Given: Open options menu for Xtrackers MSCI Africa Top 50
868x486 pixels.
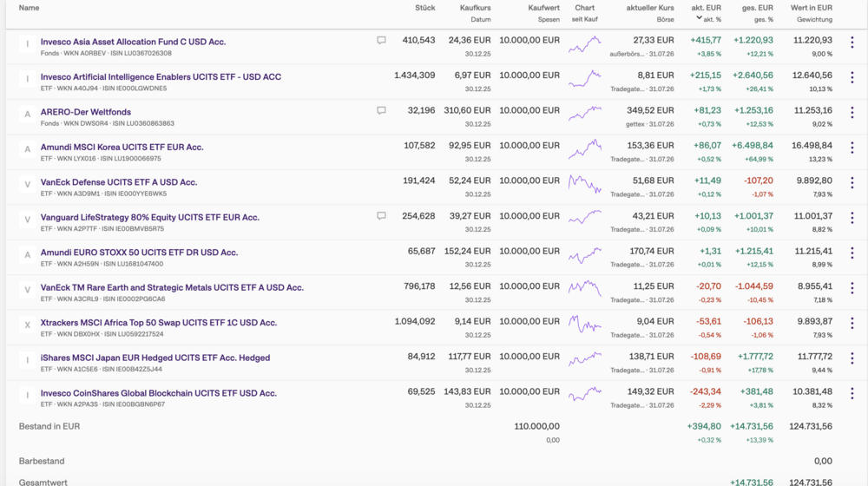Looking at the screenshot, I should coord(852,323).
